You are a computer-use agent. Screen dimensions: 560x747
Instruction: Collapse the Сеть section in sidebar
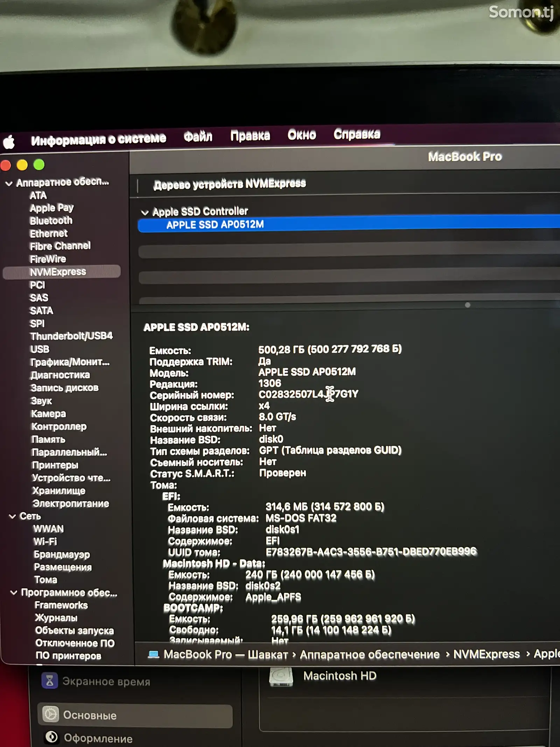tap(12, 517)
